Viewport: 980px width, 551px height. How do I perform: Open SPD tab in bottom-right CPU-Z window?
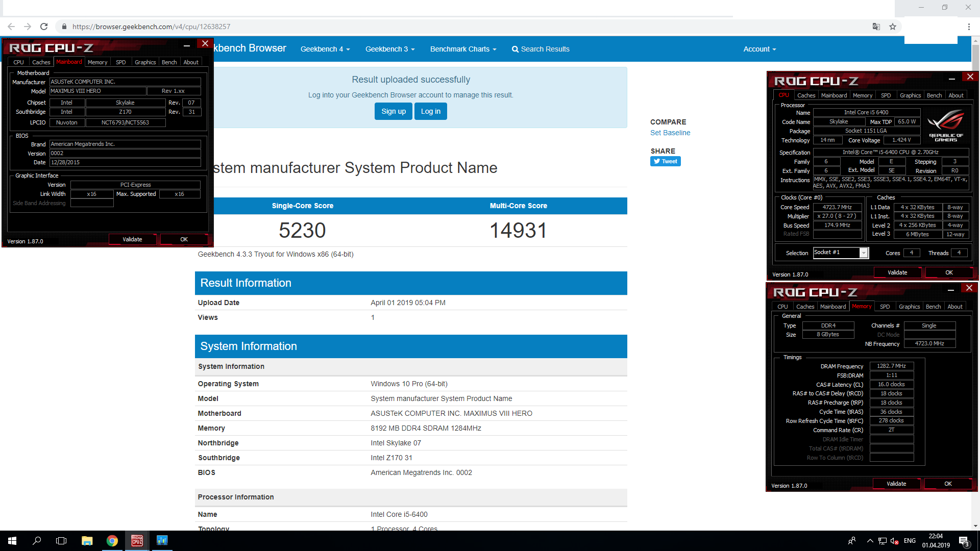[x=885, y=307]
